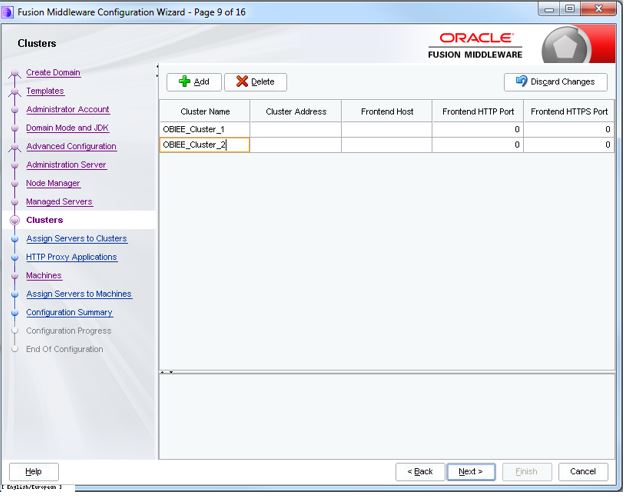Go to Administration Server step

(66, 165)
